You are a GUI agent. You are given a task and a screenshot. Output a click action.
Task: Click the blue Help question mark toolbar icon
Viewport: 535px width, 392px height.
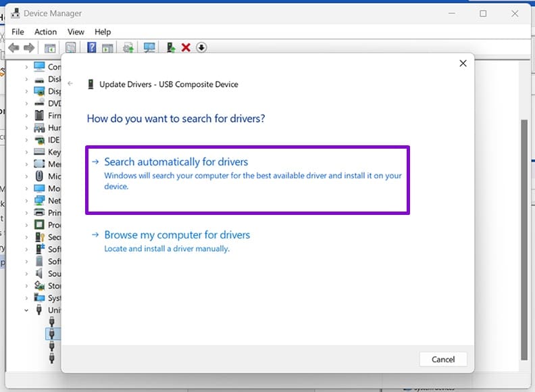(91, 47)
